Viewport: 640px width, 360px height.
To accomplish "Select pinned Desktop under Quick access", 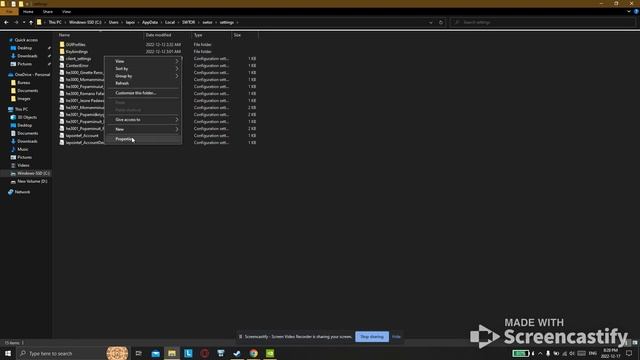I will coord(24,48).
